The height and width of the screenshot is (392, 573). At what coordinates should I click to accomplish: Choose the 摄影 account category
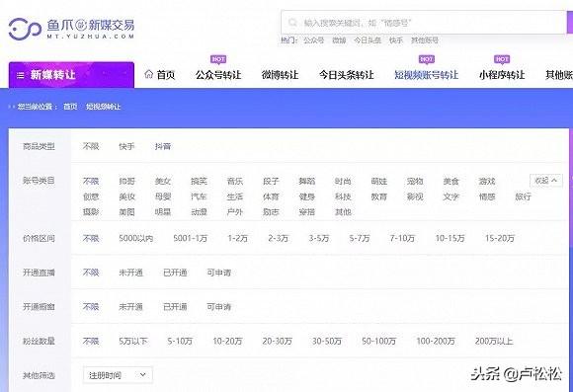tap(91, 212)
